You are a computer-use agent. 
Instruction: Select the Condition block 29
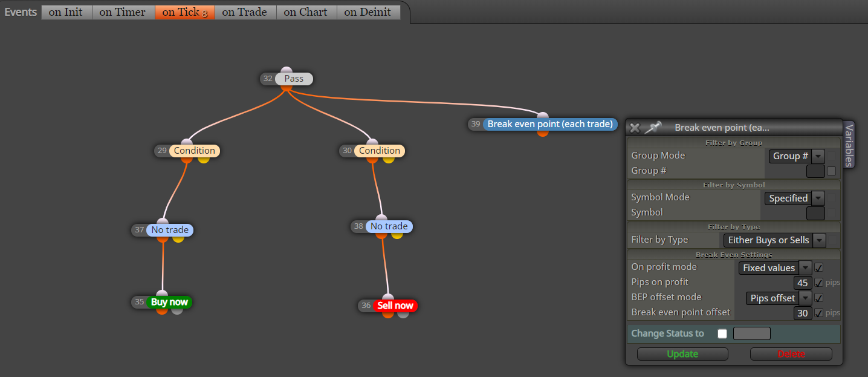click(x=195, y=151)
